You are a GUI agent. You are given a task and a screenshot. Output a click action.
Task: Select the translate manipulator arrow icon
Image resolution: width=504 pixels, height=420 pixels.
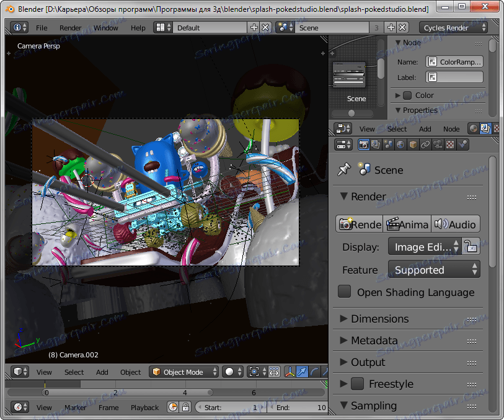(302, 372)
